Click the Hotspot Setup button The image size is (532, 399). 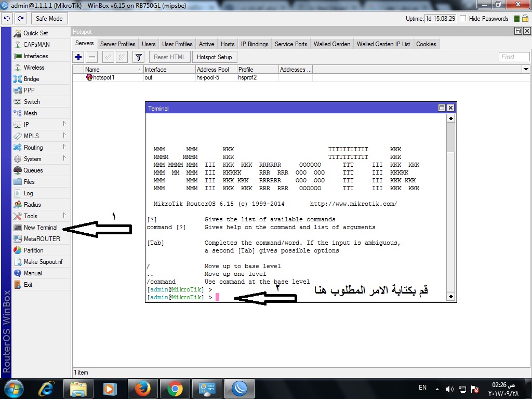215,57
